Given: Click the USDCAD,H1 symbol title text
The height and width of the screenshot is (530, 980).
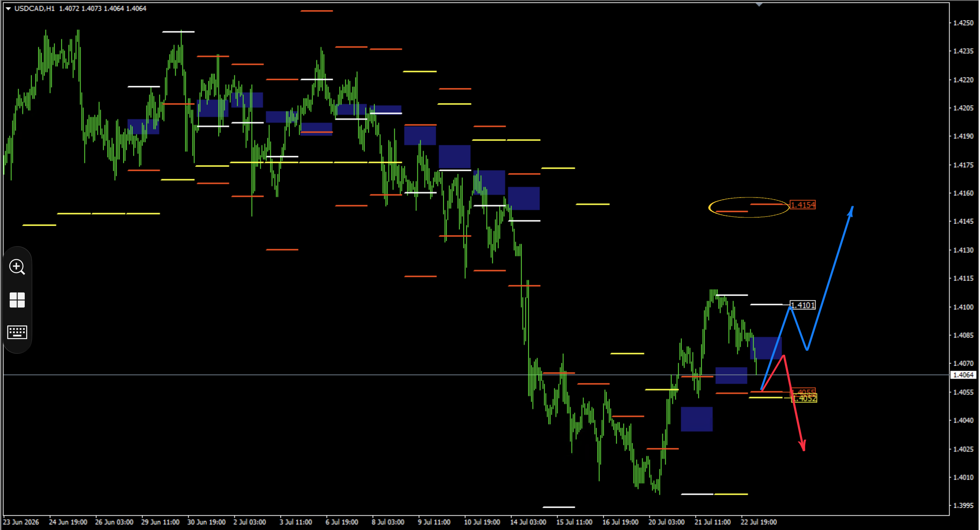Looking at the screenshot, I should [x=35, y=8].
